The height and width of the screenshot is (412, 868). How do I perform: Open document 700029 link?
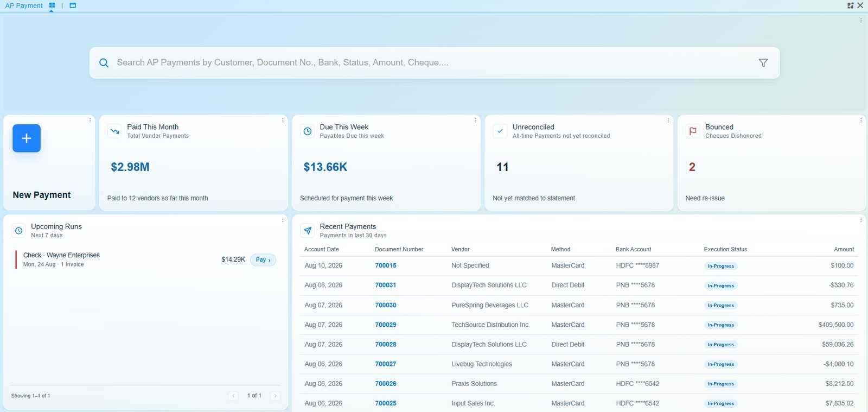[386, 325]
